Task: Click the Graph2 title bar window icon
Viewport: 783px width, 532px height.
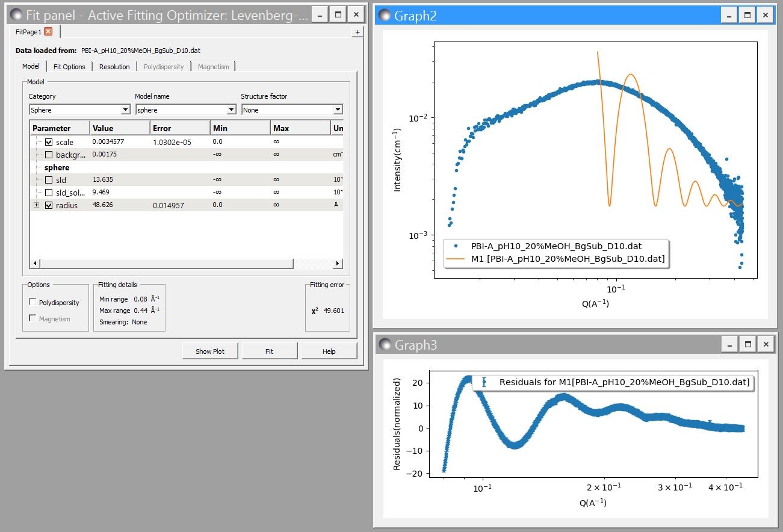Action: tap(384, 15)
